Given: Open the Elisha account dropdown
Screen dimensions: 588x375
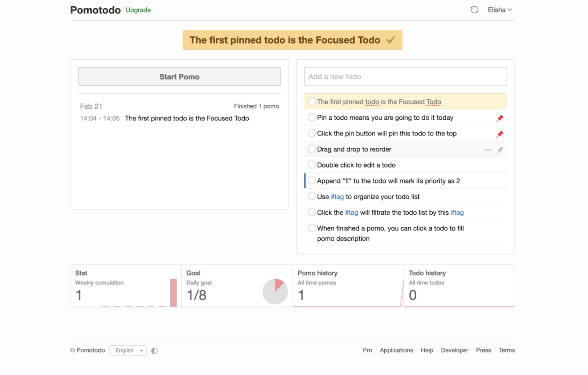Looking at the screenshot, I should click(x=499, y=10).
